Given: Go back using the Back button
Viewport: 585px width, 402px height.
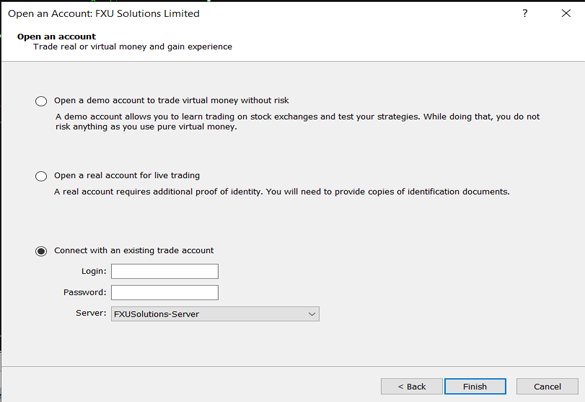Looking at the screenshot, I should (x=412, y=386).
